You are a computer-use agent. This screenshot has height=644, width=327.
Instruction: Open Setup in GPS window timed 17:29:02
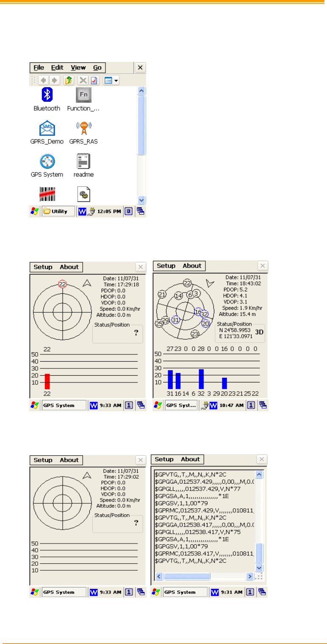pos(43,460)
